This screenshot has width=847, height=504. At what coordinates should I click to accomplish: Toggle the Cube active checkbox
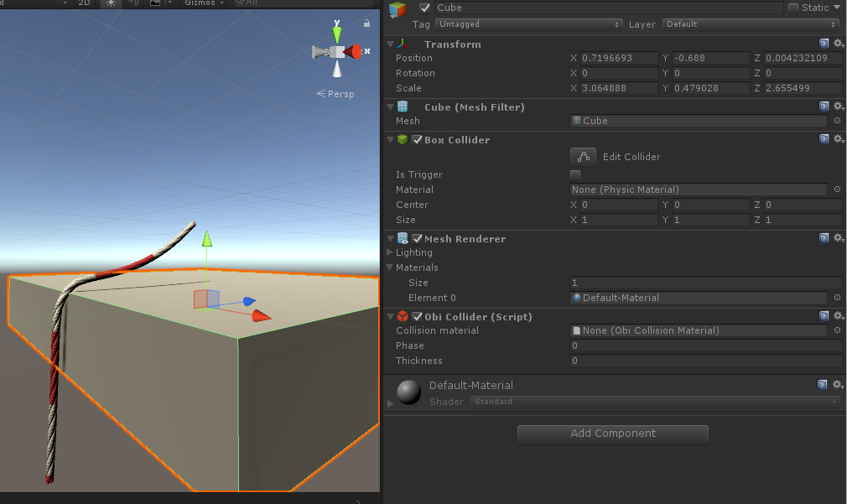tap(424, 8)
